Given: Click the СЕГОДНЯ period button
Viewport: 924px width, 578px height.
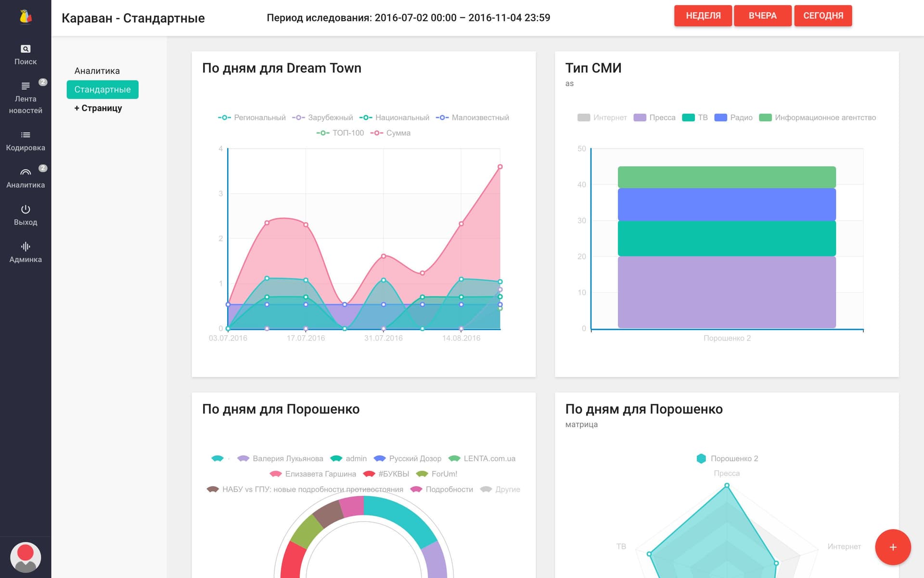Looking at the screenshot, I should click(823, 16).
